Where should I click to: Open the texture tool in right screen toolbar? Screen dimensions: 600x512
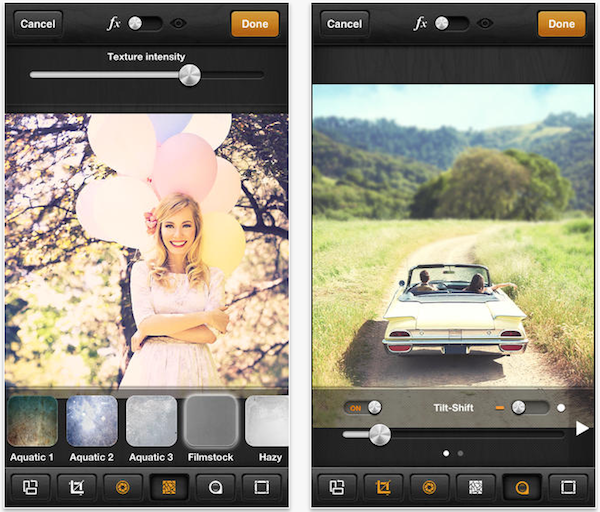pyautogui.click(x=476, y=488)
